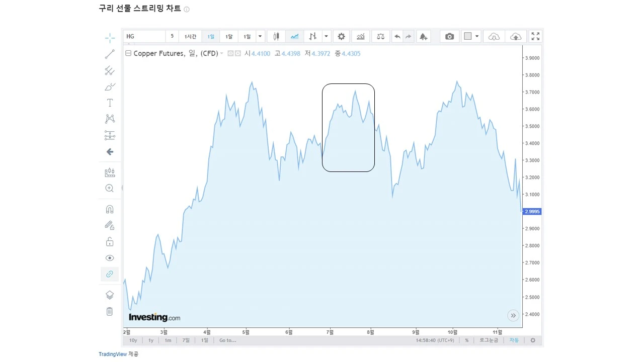The height and width of the screenshot is (362, 644).
Task: Select the crosshair cursor tool
Action: (x=110, y=38)
